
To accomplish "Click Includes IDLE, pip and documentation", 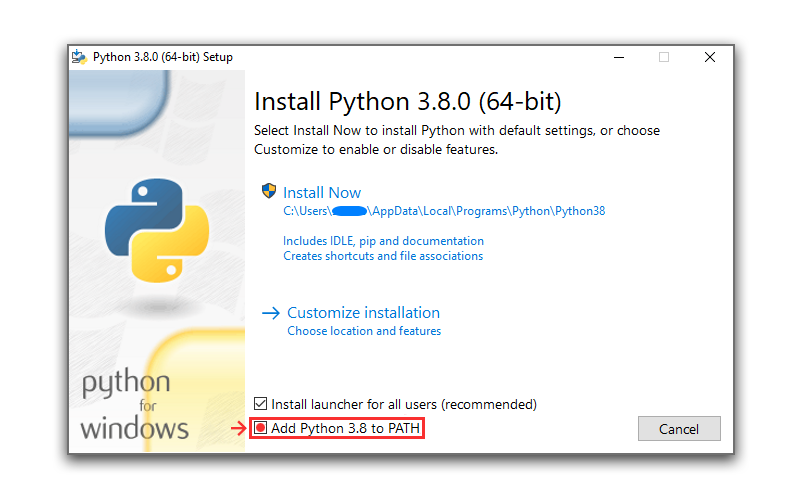I will tap(383, 241).
